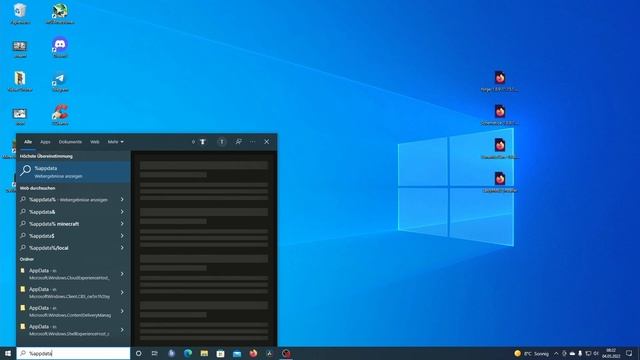This screenshot has height=360, width=640.
Task: Expand chevron for '%appdata$' suggestion
Action: tap(122, 236)
